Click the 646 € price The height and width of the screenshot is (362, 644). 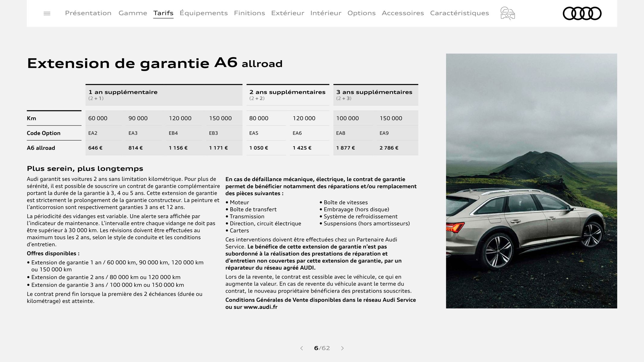[x=95, y=148]
